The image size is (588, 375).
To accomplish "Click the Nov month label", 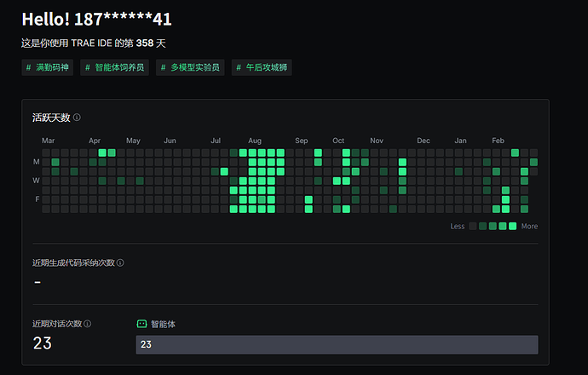I will click(x=377, y=141).
